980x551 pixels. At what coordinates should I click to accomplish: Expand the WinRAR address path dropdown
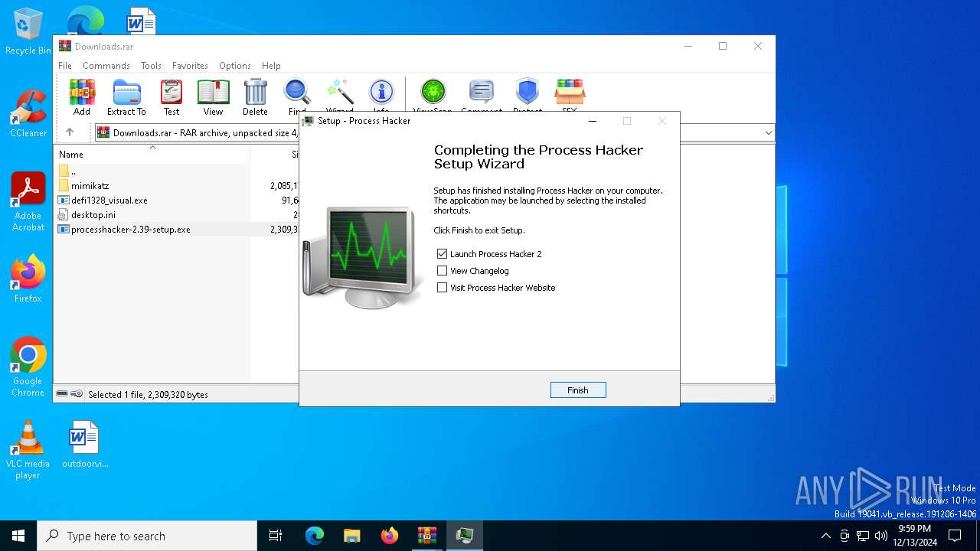pos(768,133)
